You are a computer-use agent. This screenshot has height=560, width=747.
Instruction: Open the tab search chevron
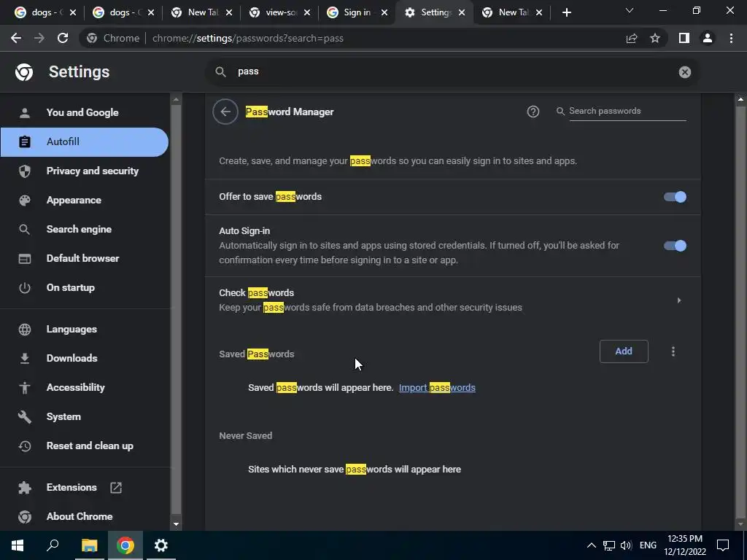coord(630,10)
